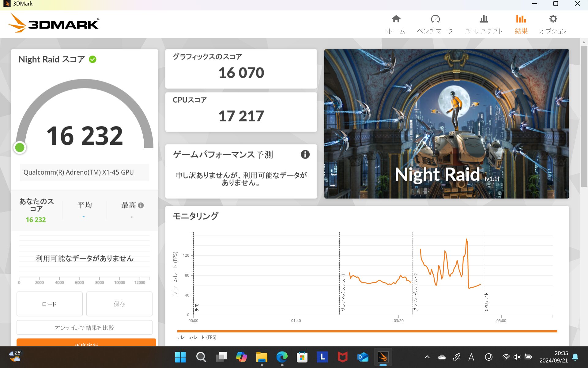Click the Night Raid artwork thumbnail

pos(447,124)
